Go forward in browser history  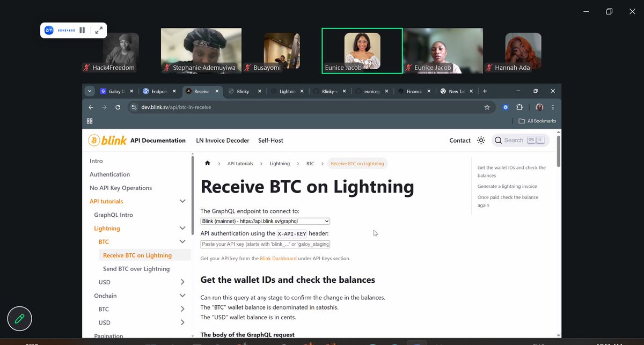point(104,107)
